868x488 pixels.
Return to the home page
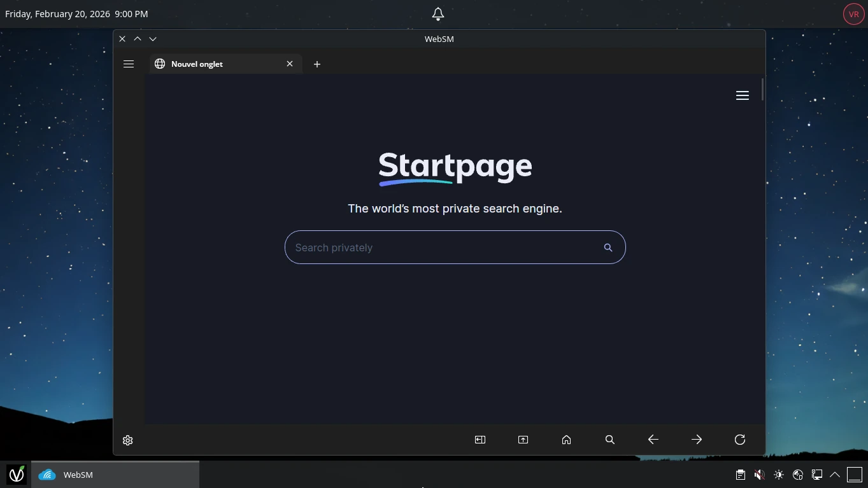[x=566, y=440]
